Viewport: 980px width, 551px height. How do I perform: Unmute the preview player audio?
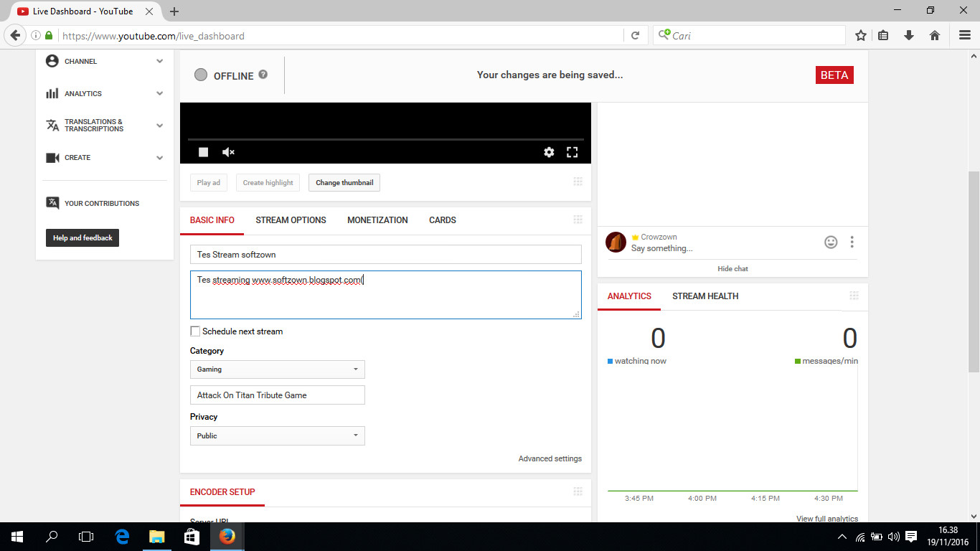coord(228,152)
